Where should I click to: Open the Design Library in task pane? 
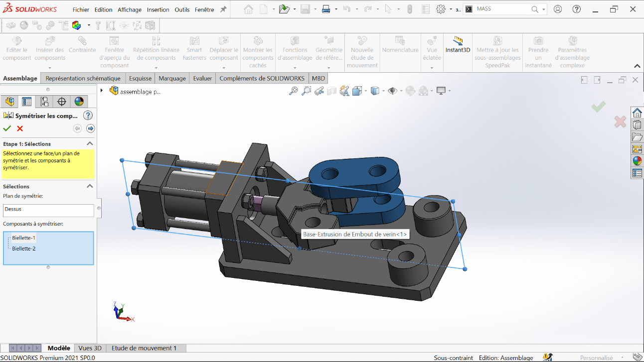(x=637, y=125)
